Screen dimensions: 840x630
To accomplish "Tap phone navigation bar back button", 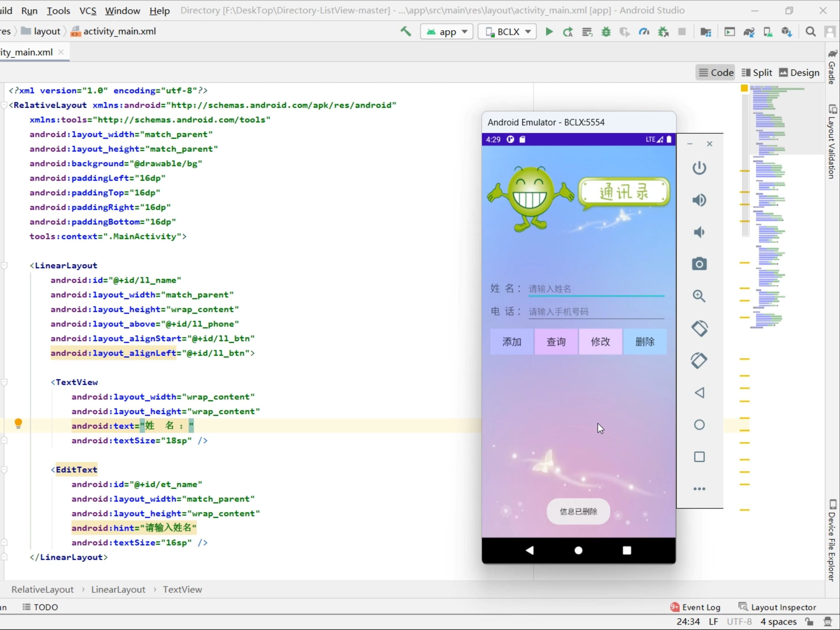I will point(530,550).
